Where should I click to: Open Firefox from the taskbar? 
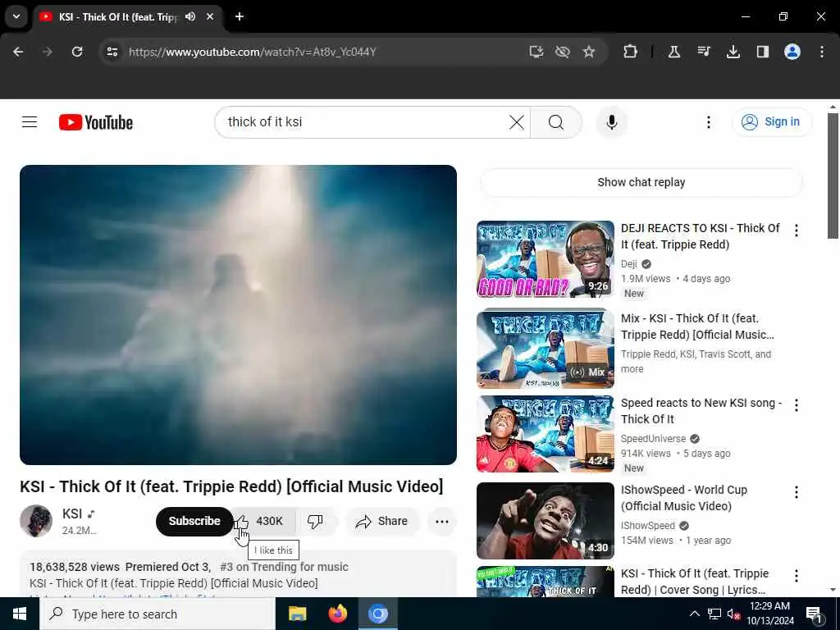pyautogui.click(x=337, y=614)
